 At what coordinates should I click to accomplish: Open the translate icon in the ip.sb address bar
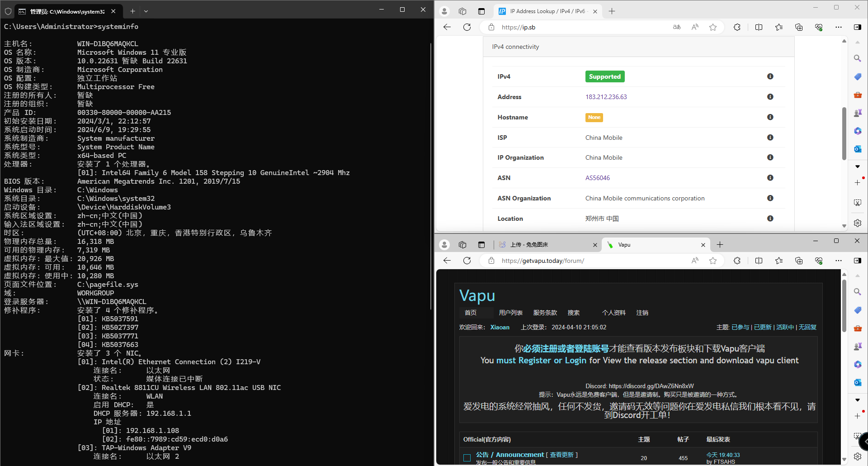[x=677, y=27]
